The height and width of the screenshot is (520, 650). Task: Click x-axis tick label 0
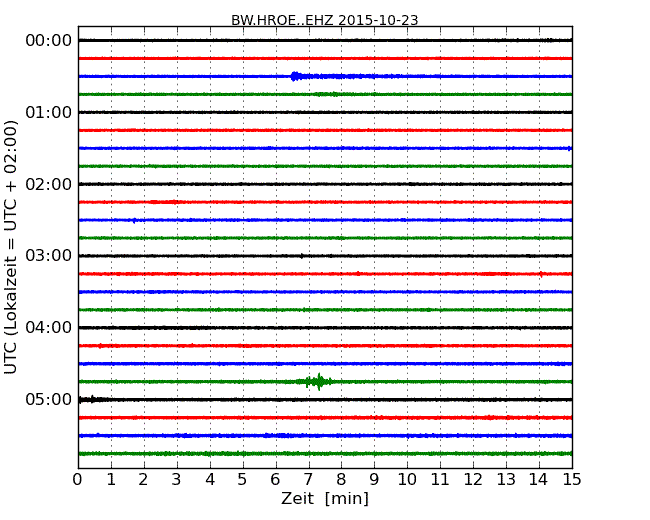(x=78, y=480)
